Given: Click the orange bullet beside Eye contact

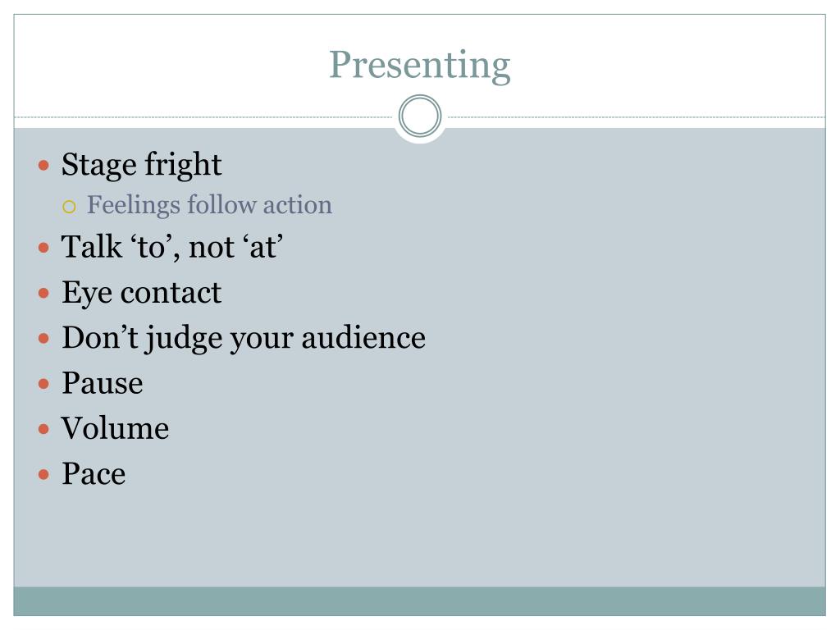Looking at the screenshot, I should 44,293.
